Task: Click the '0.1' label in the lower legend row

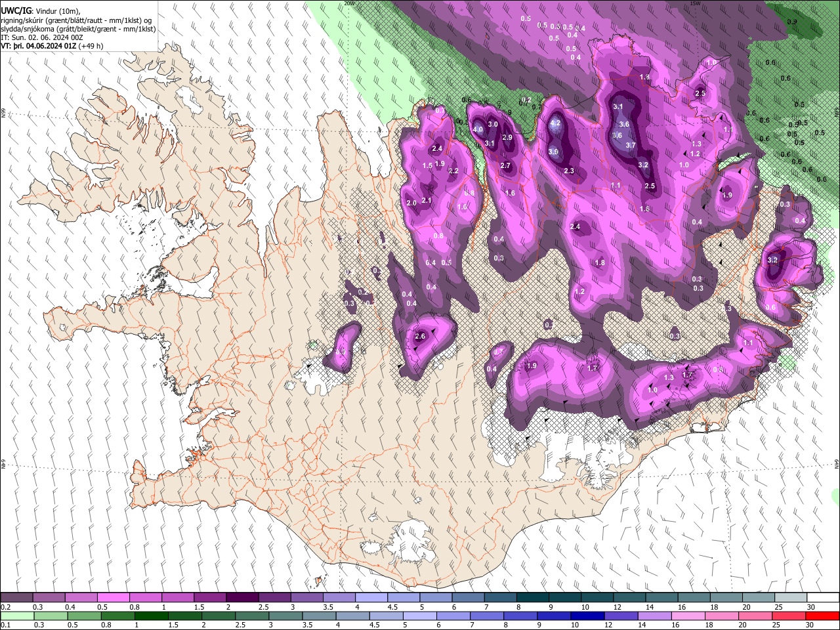Action: 5,625
